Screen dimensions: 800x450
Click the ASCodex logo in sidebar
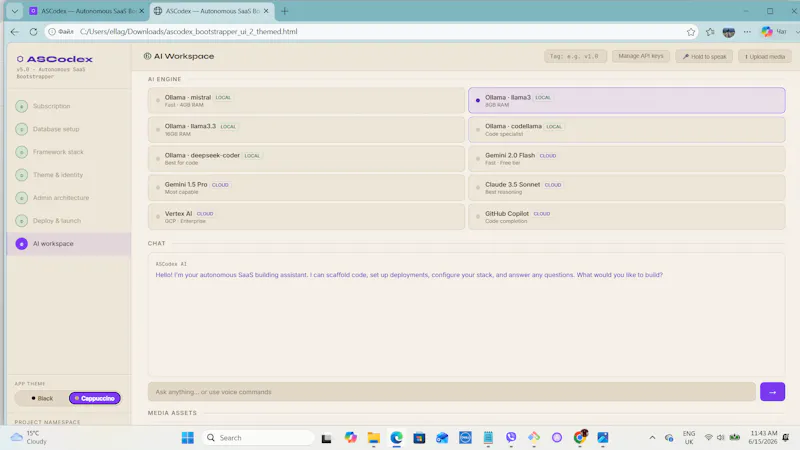click(54, 59)
